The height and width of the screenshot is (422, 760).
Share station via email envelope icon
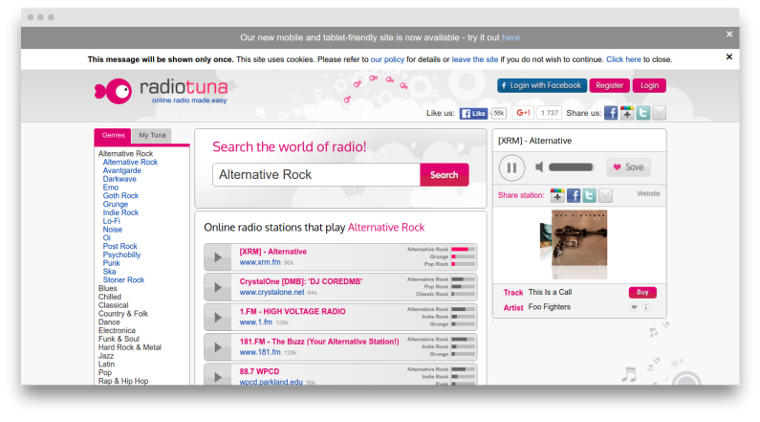pyautogui.click(x=605, y=195)
